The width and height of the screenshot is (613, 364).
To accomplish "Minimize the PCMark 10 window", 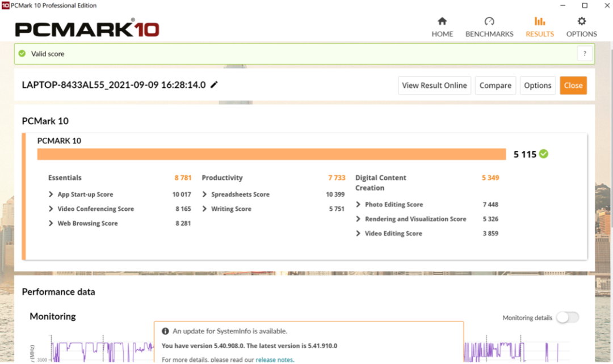I will pos(562,6).
